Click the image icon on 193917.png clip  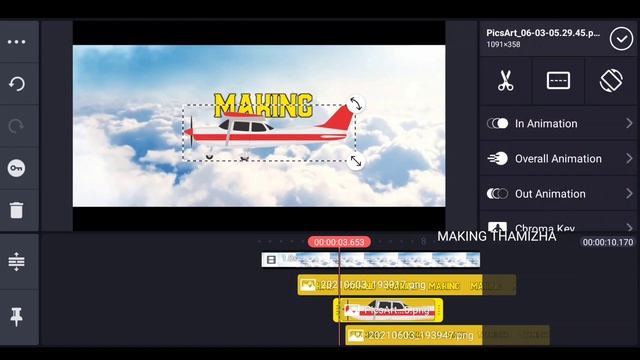pos(308,284)
